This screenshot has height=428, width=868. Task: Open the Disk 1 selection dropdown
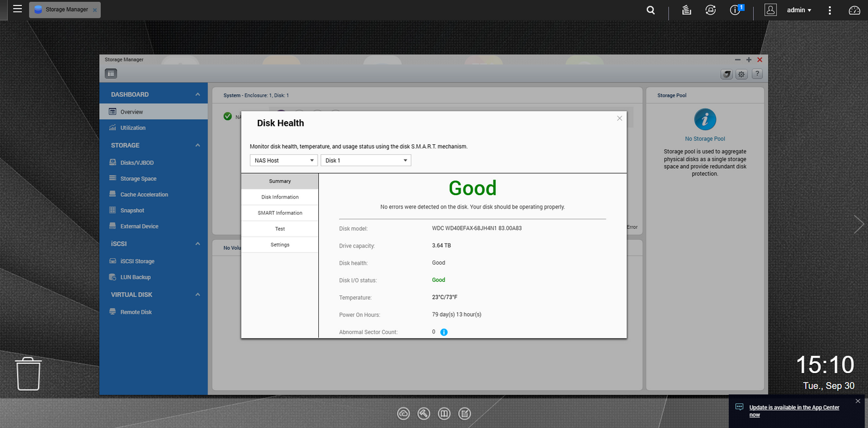point(365,160)
